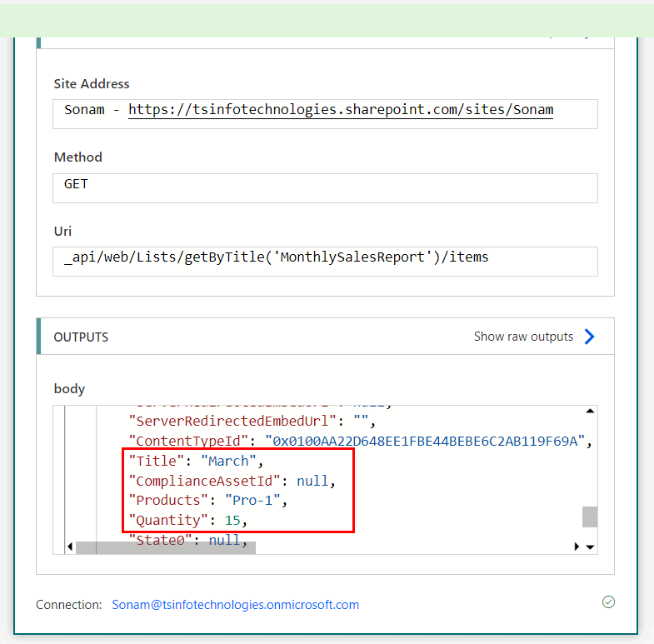Select the "Products": "Pro-1" line

pyautogui.click(x=207, y=500)
